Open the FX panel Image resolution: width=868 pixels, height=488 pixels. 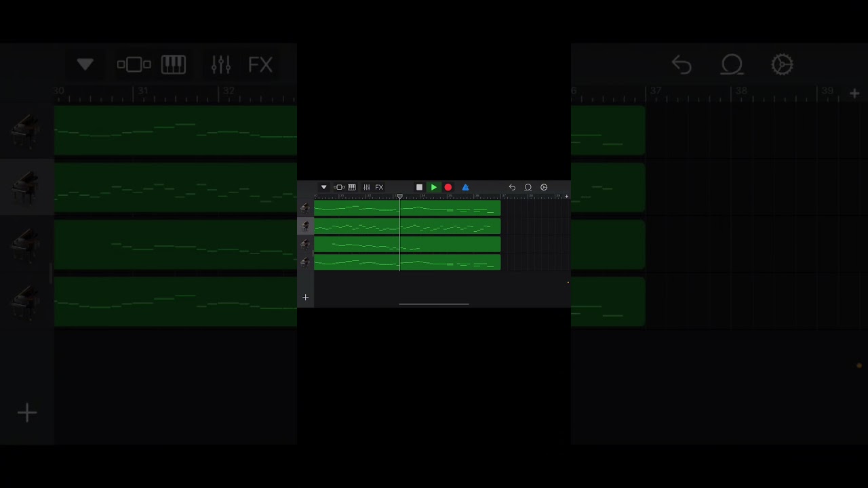click(x=379, y=187)
